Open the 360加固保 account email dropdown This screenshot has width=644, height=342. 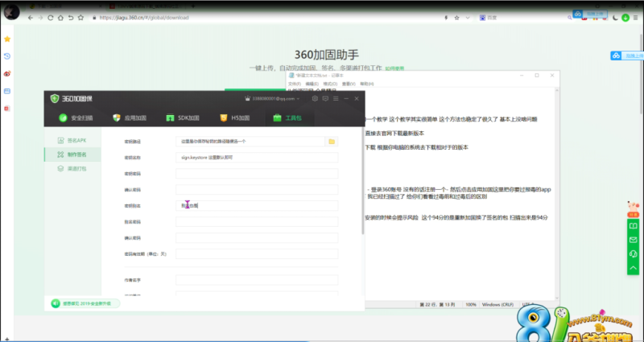[272, 98]
